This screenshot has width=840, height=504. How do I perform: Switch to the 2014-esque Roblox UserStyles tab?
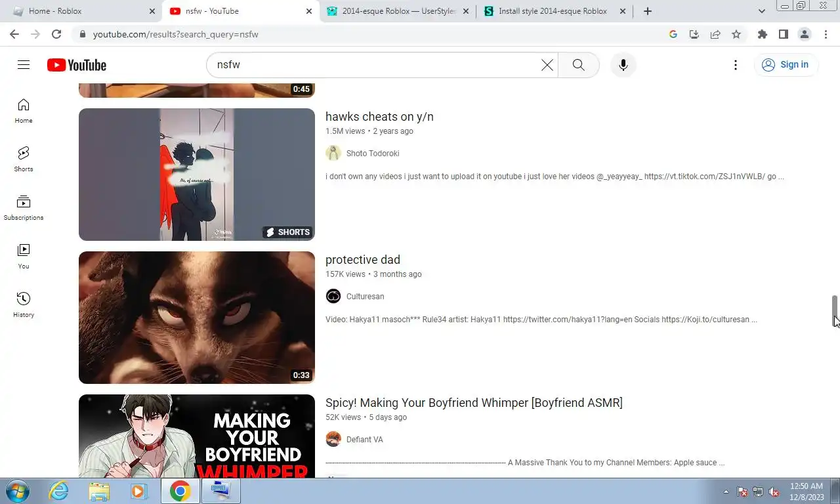398,11
